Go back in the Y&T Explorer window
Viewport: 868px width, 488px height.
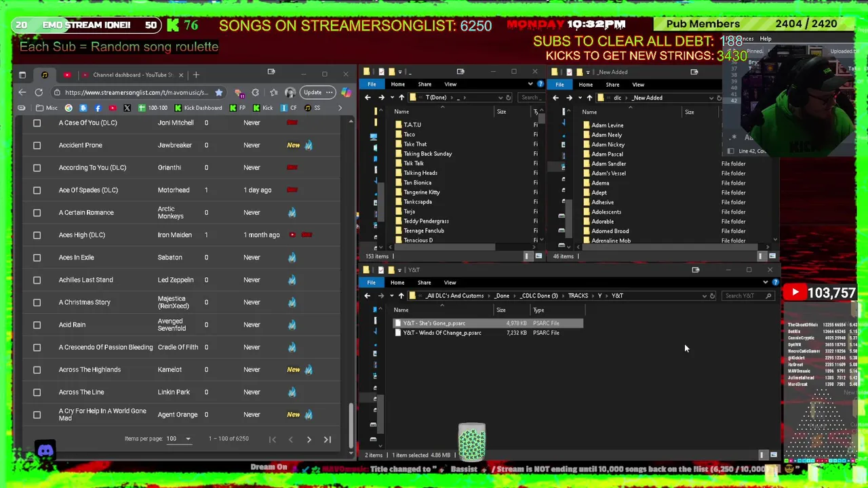(368, 296)
